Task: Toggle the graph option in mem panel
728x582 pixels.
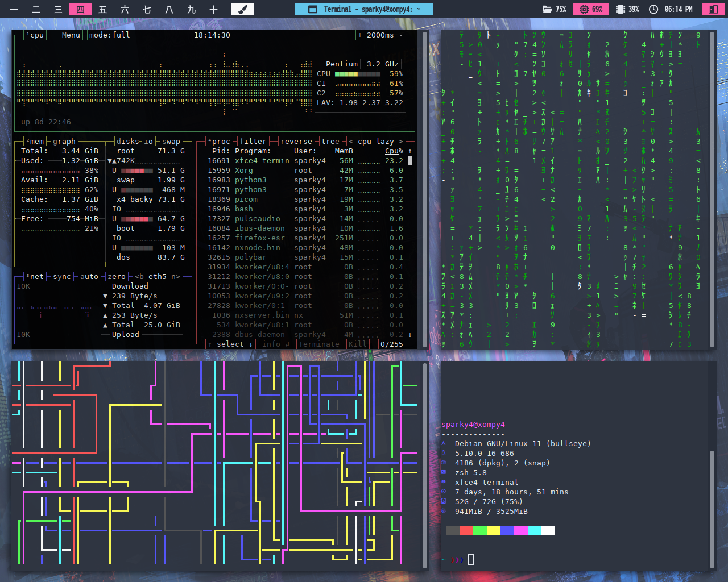Action: click(x=64, y=142)
